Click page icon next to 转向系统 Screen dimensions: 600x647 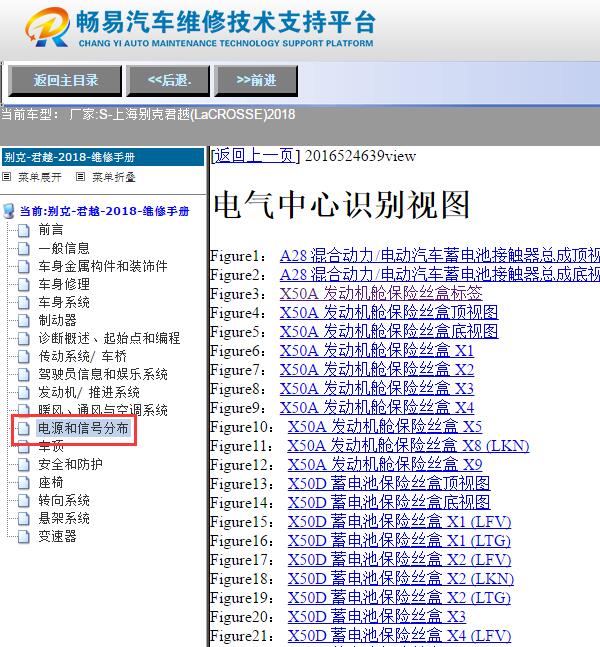coord(24,501)
